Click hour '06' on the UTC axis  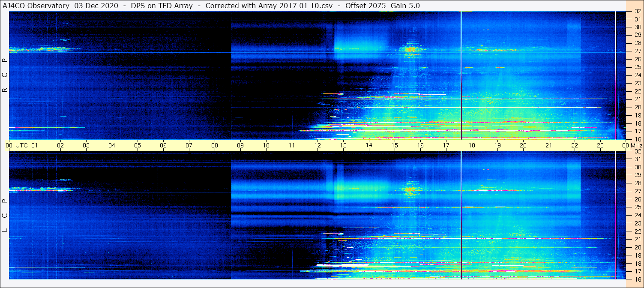163,145
